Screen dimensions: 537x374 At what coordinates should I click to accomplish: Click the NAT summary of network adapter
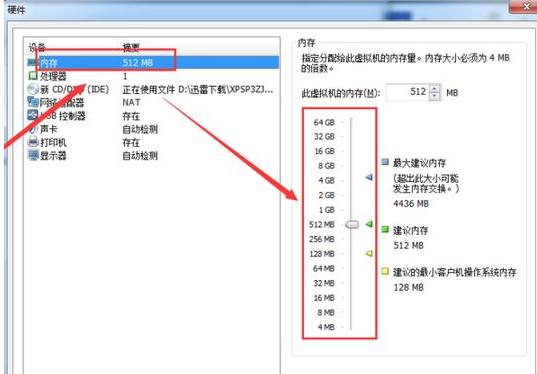point(131,102)
